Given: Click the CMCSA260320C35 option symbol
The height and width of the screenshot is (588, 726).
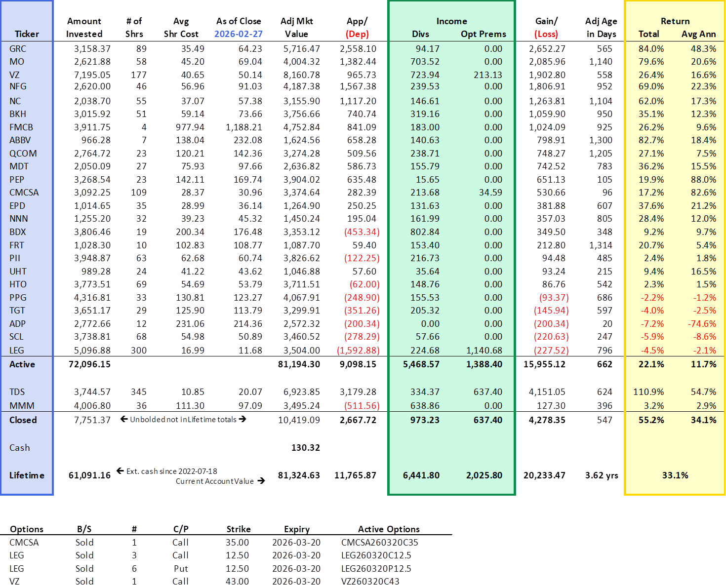Looking at the screenshot, I should (379, 543).
